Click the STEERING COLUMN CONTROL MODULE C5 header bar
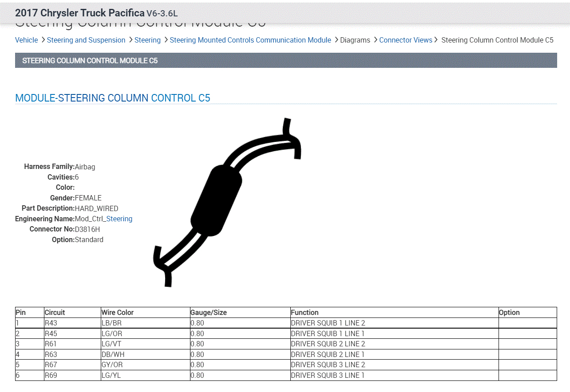The height and width of the screenshot is (392, 570). click(x=286, y=60)
